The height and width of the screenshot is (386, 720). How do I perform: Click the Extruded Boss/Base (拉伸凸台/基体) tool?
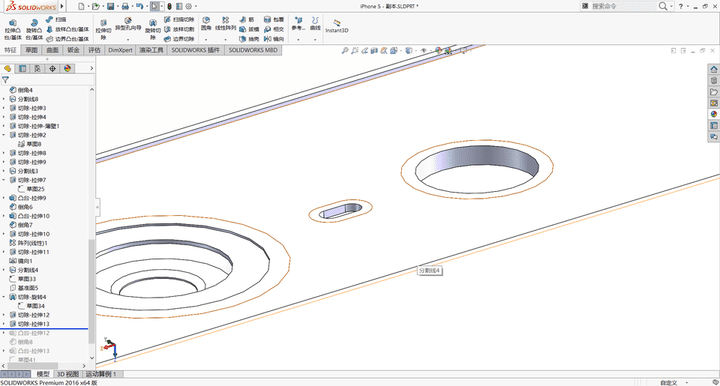click(12, 29)
